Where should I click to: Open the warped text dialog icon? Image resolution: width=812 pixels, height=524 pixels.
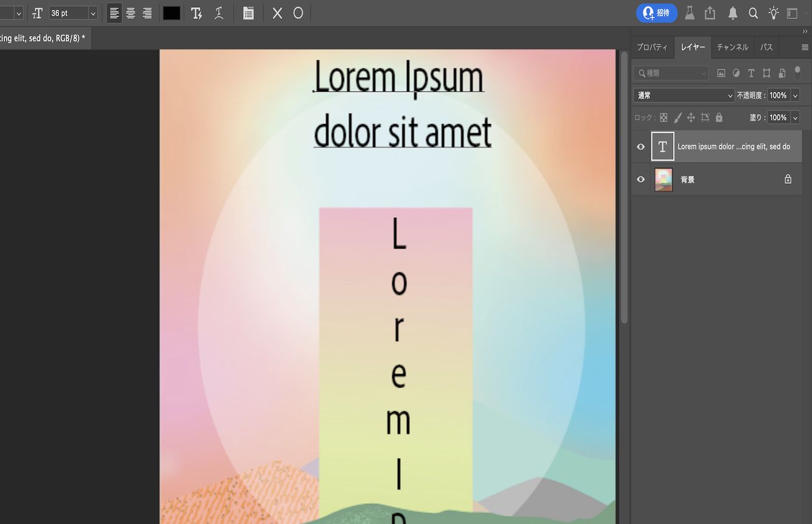(217, 13)
